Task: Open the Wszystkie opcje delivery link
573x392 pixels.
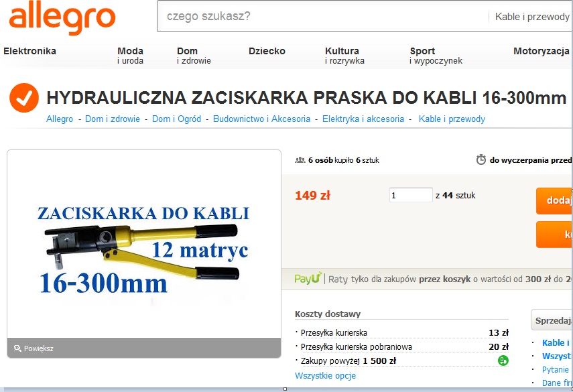Action: [325, 375]
